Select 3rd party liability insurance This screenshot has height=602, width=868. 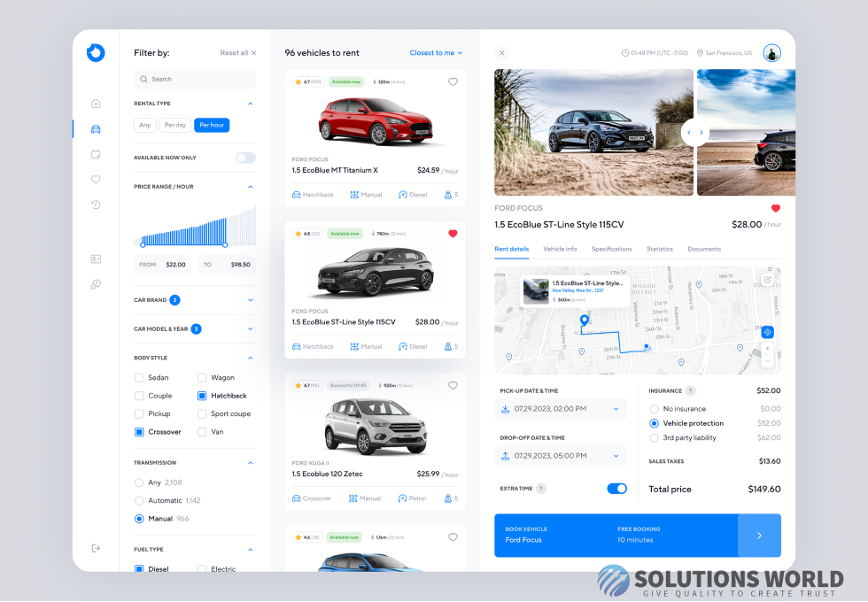[x=654, y=437]
